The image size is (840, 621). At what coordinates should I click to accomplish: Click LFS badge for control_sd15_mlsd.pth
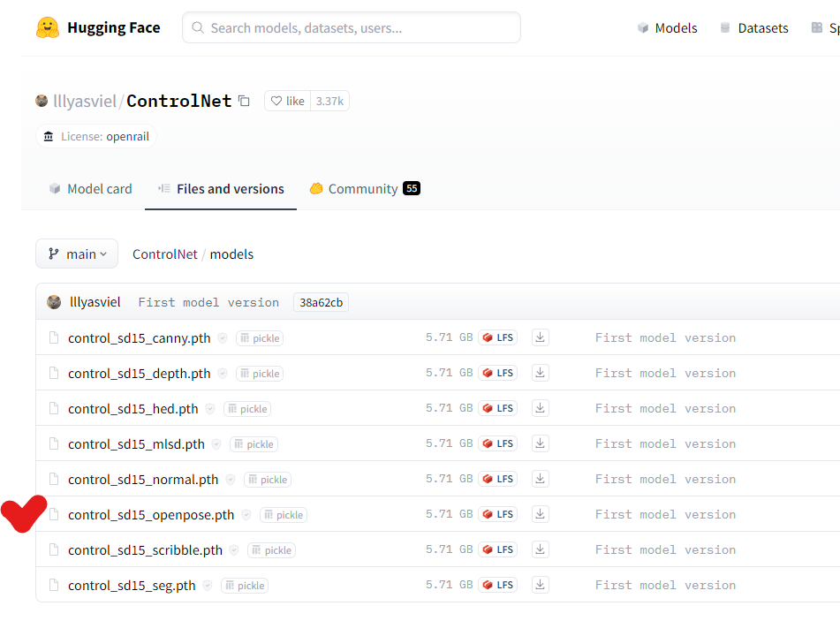click(497, 443)
